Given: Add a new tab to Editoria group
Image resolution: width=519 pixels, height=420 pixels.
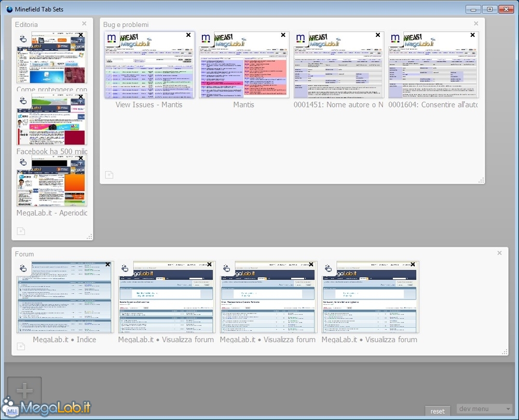Looking at the screenshot, I should pos(21,231).
